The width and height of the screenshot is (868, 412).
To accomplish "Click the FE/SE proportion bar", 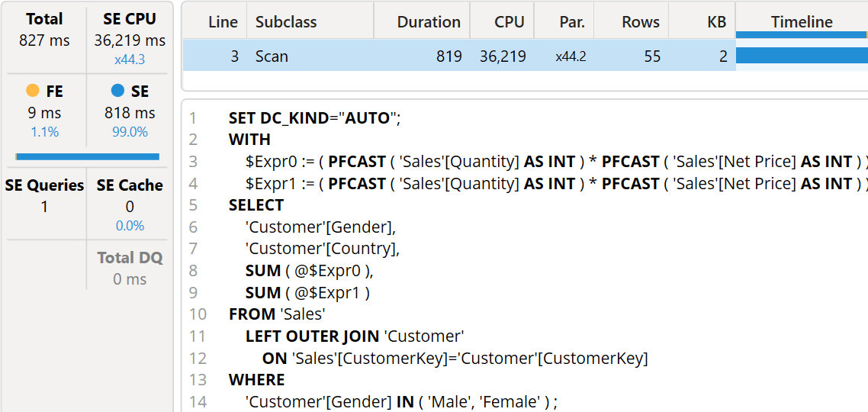I will point(87,156).
